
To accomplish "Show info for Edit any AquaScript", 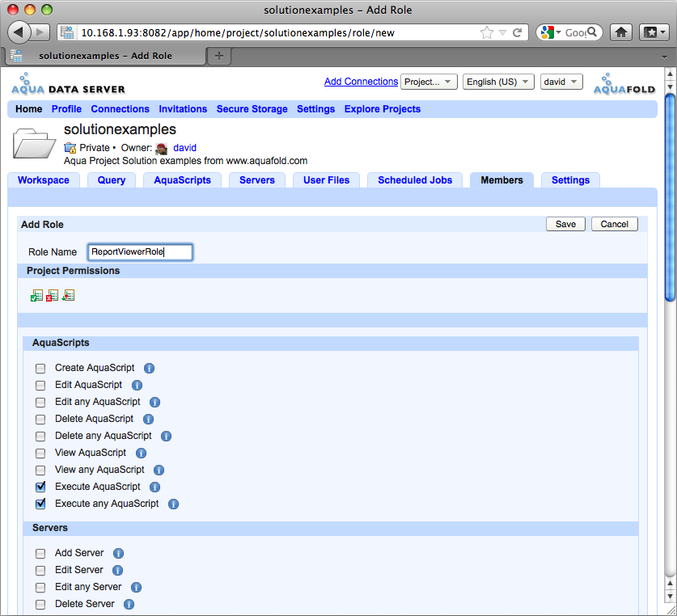I will 155,403.
